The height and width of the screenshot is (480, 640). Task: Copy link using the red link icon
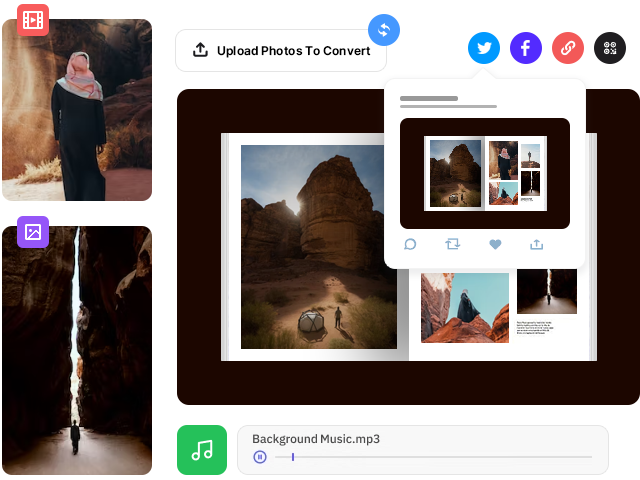568,48
